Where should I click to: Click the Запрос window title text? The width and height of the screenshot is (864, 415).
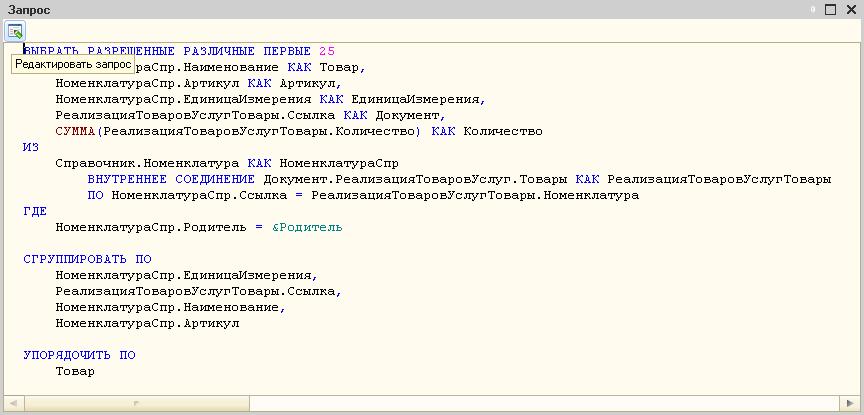point(29,10)
